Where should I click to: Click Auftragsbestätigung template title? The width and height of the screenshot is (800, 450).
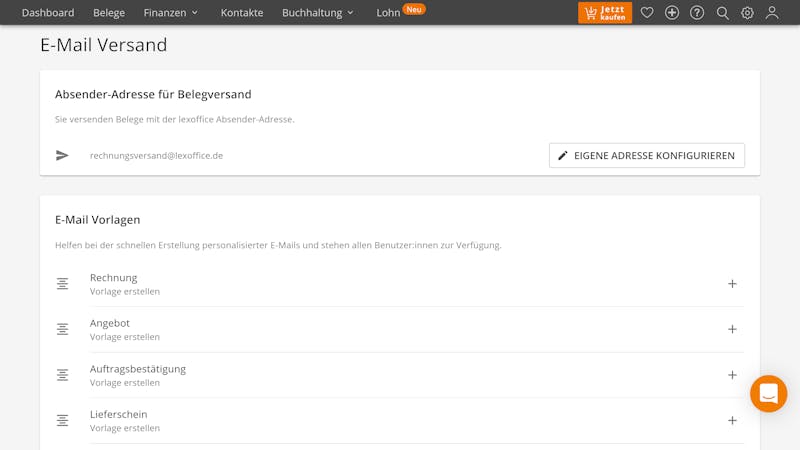tap(138, 369)
